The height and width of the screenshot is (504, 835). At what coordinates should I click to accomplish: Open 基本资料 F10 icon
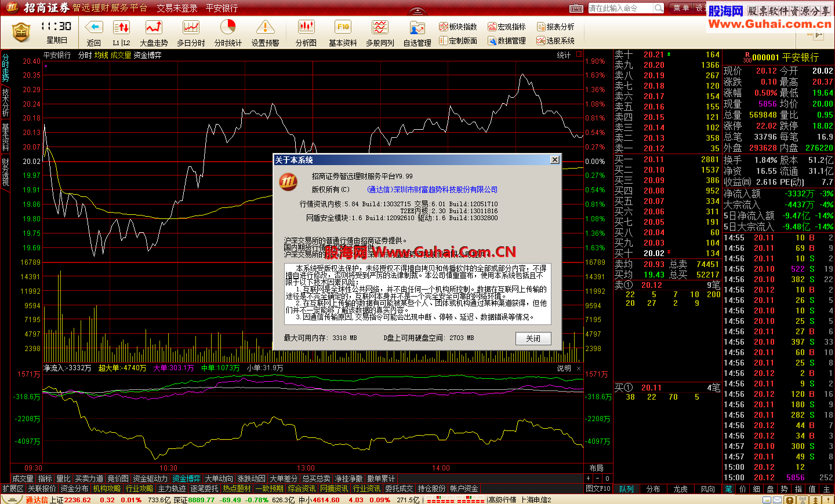coord(343,27)
